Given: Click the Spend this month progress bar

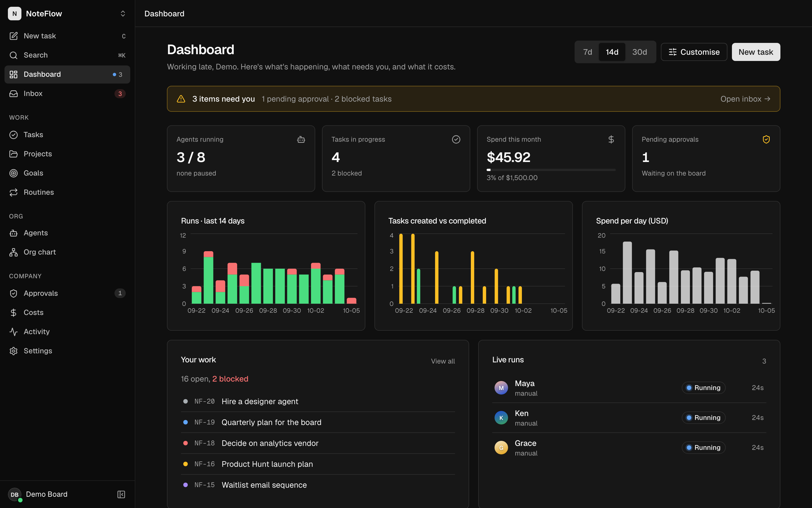Looking at the screenshot, I should (551, 170).
